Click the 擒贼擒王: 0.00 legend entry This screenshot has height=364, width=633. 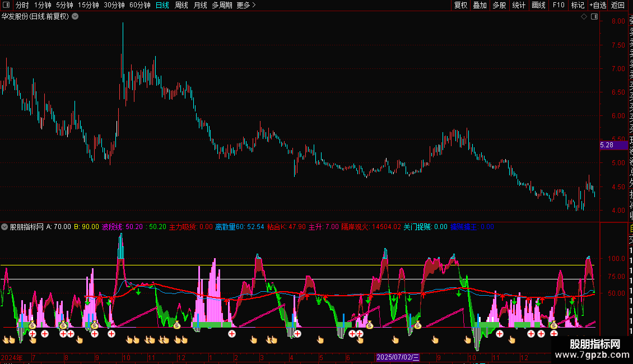pos(472,227)
